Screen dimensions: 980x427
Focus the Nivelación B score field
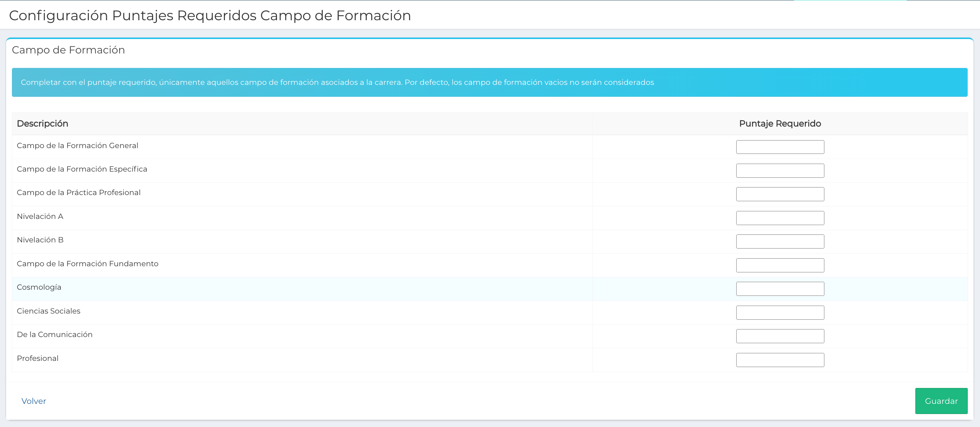tap(780, 241)
